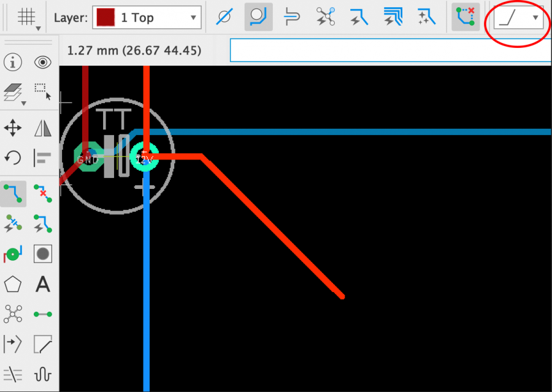Click the command line input field
The height and width of the screenshot is (392, 552).
point(390,50)
